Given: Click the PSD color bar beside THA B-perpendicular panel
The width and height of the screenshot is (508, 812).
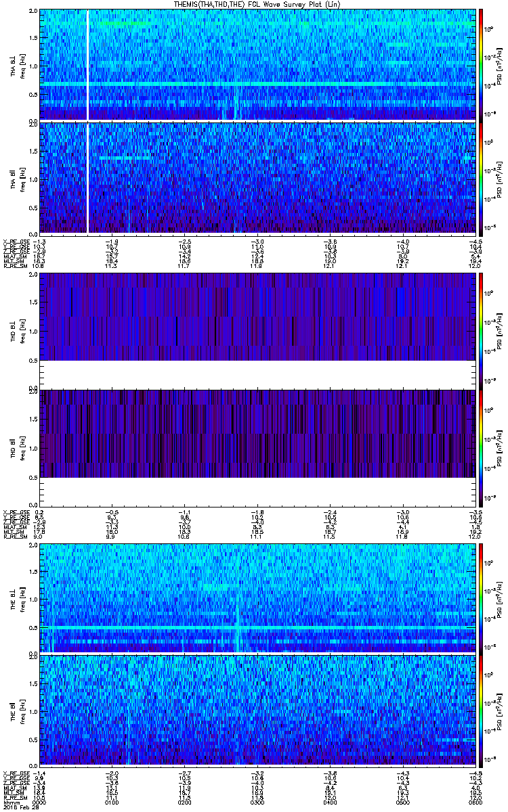Looking at the screenshot, I should [481, 64].
